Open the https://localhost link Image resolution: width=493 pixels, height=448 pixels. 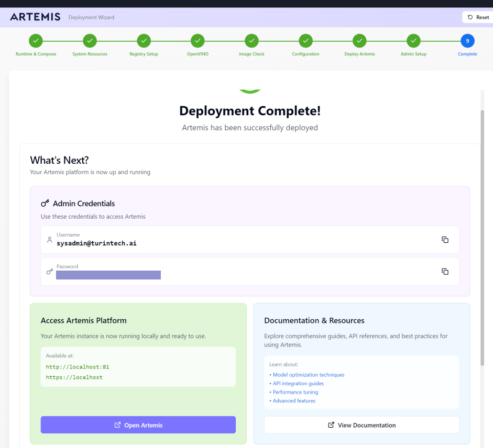(x=74, y=377)
